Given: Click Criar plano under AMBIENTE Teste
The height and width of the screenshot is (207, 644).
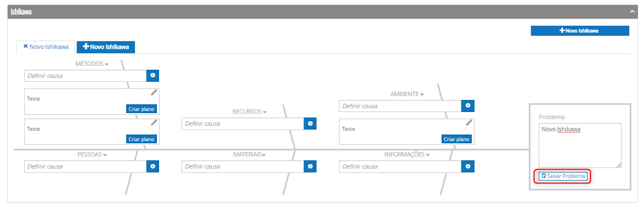Looking at the screenshot, I should (457, 139).
